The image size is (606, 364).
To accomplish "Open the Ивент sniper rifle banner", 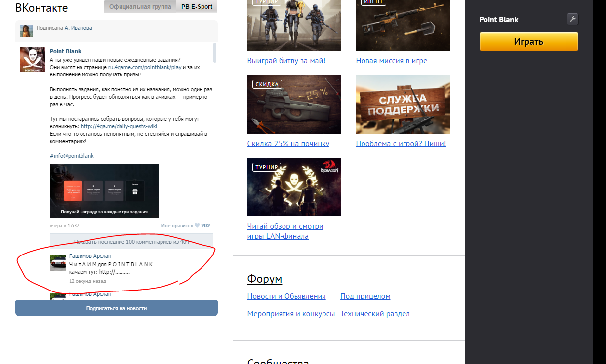I will pyautogui.click(x=403, y=25).
